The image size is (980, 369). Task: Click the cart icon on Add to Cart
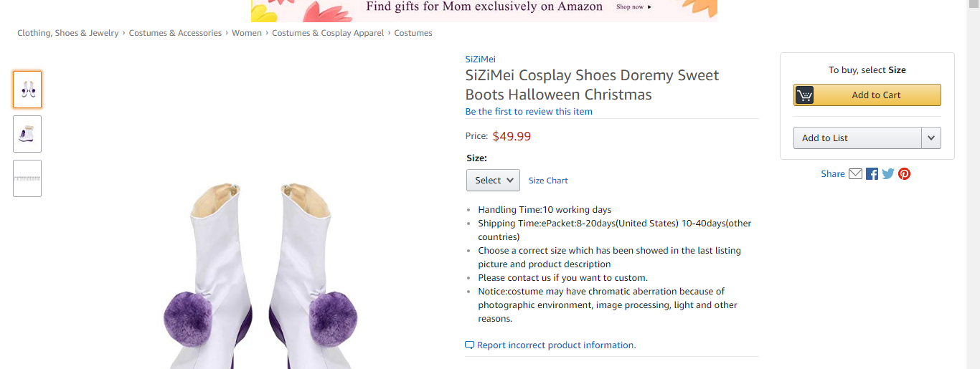coord(804,95)
